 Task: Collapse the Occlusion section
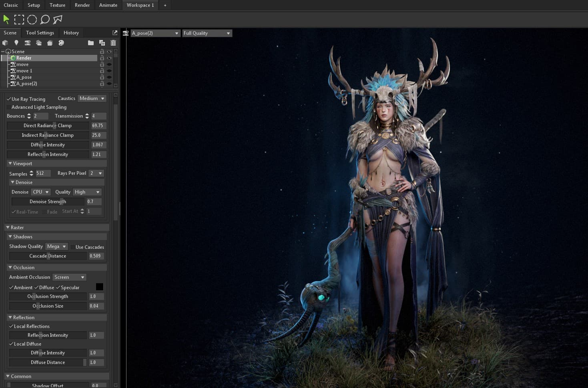[10, 267]
